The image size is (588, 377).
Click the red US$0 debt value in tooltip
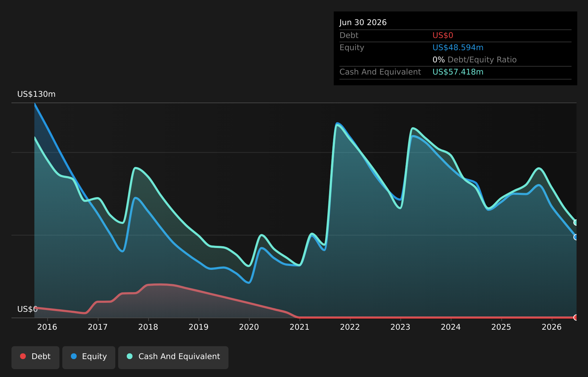click(x=443, y=35)
